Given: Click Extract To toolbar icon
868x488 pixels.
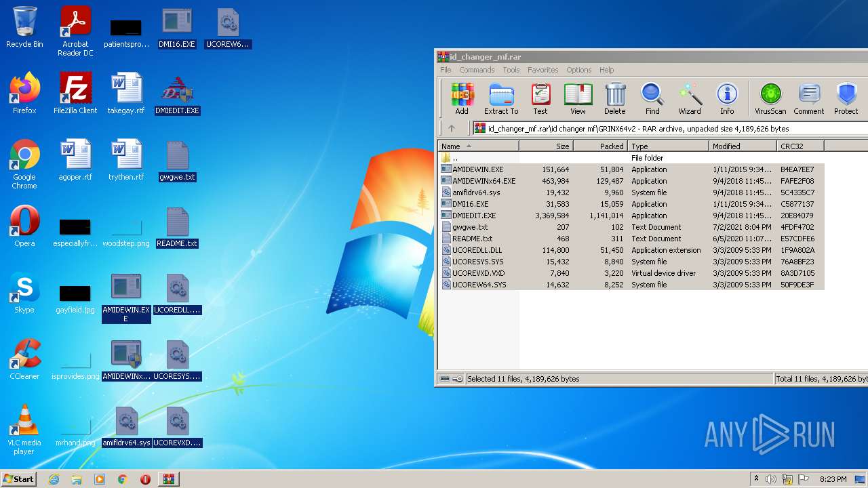Looking at the screenshot, I should 501,99.
